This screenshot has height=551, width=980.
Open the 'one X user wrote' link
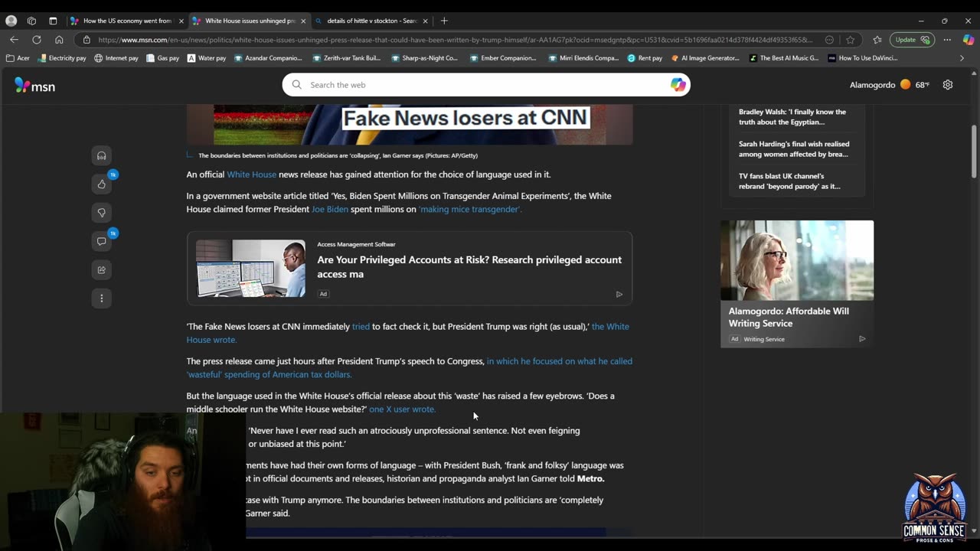402,409
